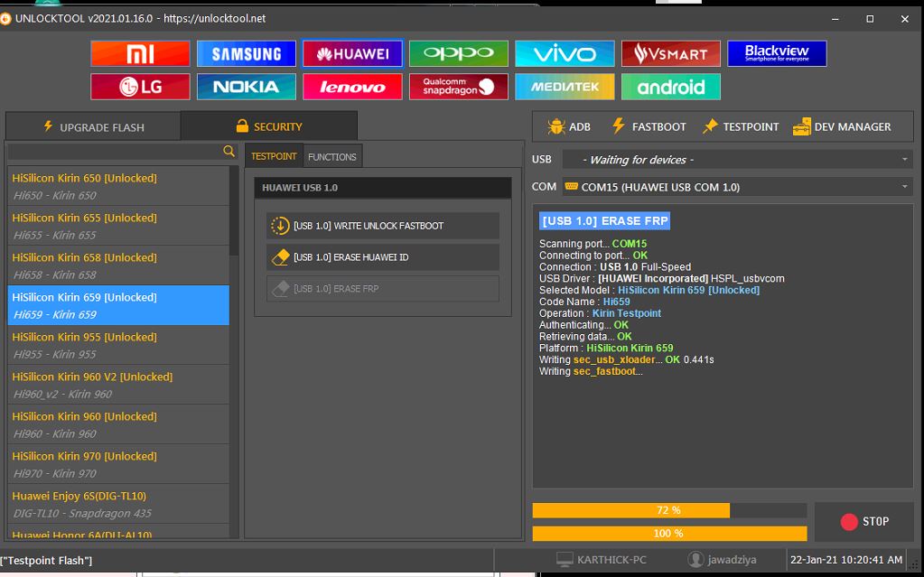
Task: Select HiSilicon Kirin 960 V2 [Unlocked]
Action: [118, 385]
